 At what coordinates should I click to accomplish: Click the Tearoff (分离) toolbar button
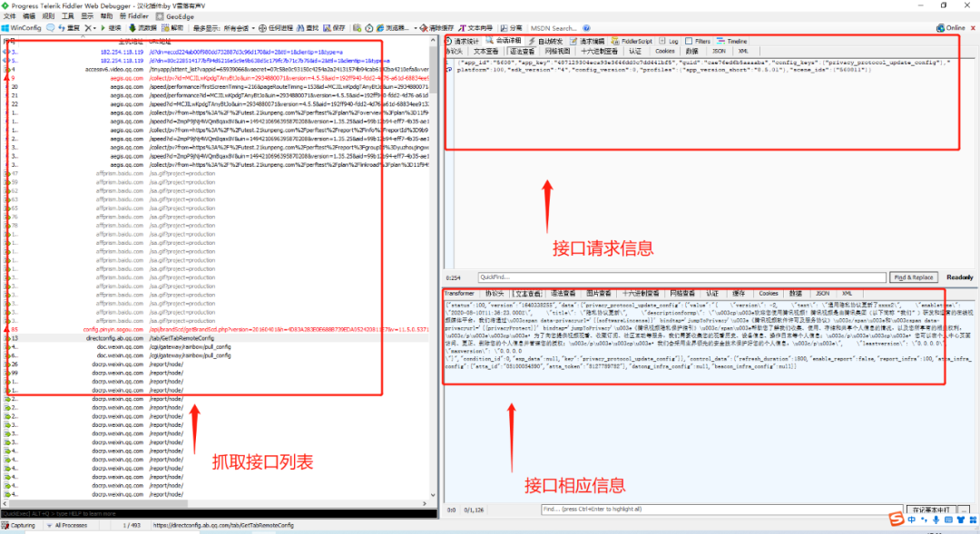pos(511,28)
